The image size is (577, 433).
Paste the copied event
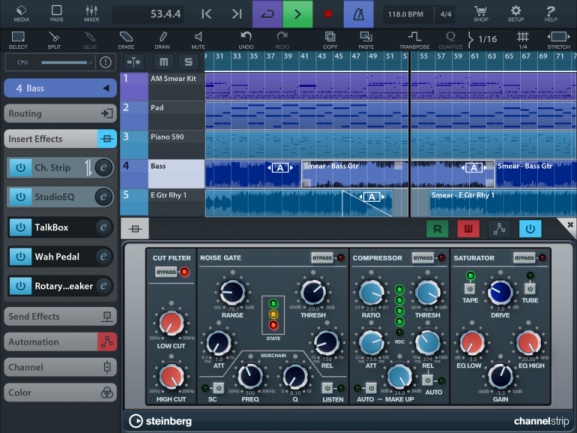pos(366,40)
